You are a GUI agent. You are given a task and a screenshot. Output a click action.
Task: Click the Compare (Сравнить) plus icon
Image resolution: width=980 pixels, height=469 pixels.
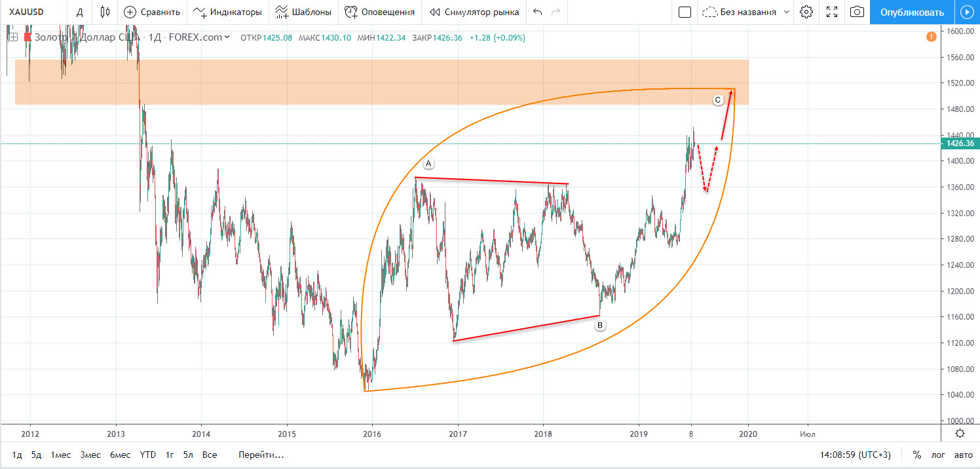coord(130,12)
